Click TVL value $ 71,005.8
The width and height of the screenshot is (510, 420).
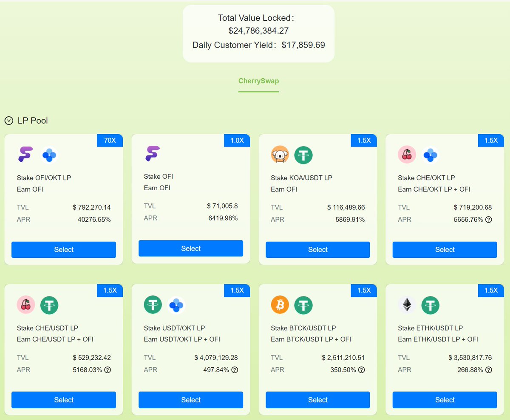(x=222, y=206)
